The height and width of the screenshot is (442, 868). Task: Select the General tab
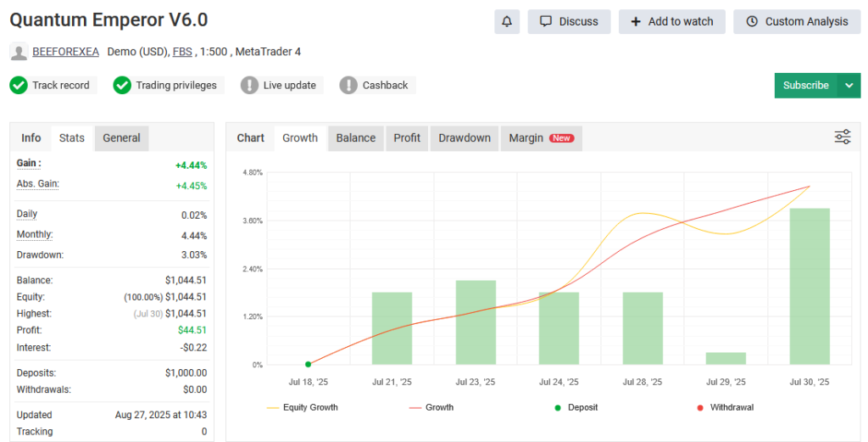121,137
